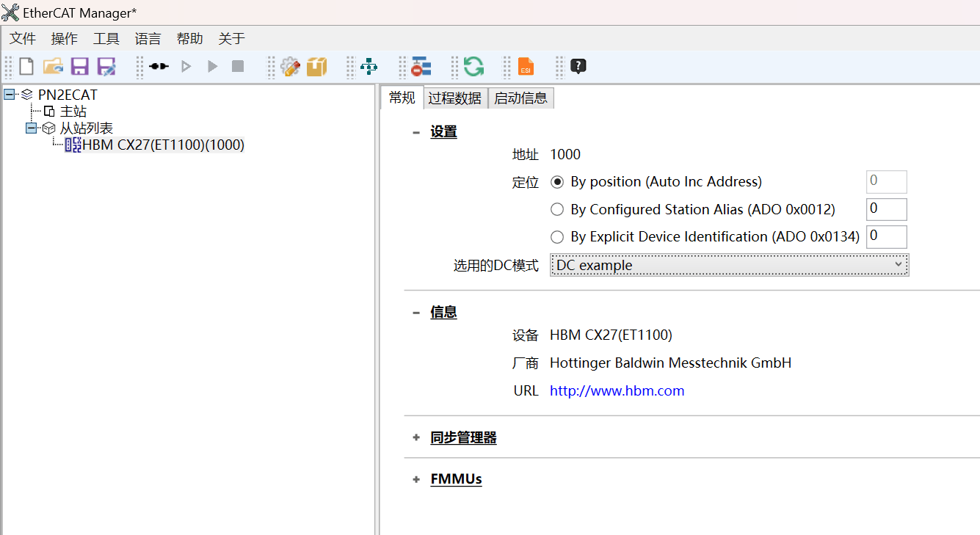Screen dimensions: 980x535
Task: Click the 信息 heading
Action: click(x=444, y=313)
